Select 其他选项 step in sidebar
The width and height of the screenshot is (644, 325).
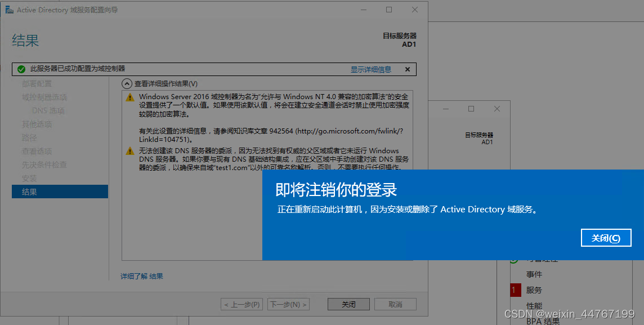pos(37,124)
